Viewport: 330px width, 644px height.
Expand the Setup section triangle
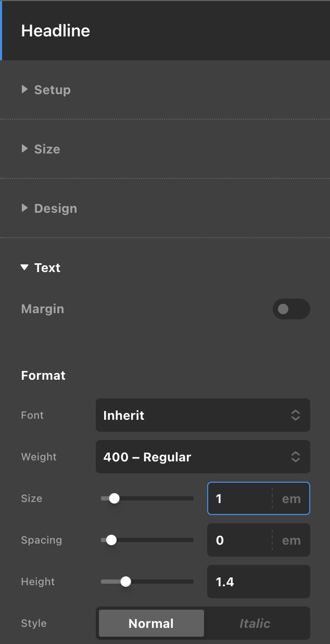coord(24,89)
